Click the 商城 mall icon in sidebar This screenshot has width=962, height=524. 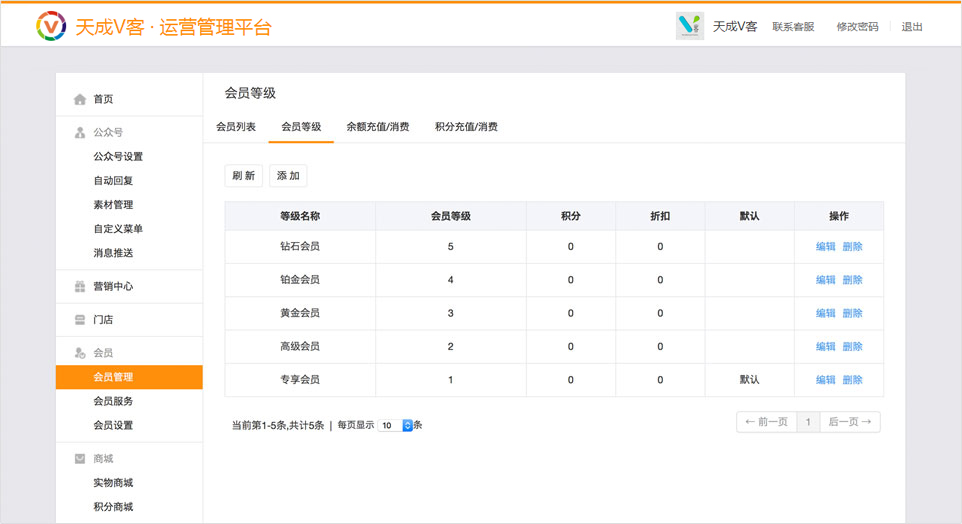coord(80,459)
